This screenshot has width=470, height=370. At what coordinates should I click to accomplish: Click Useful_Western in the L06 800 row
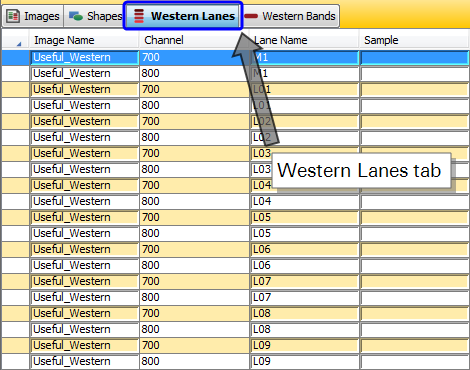85,265
